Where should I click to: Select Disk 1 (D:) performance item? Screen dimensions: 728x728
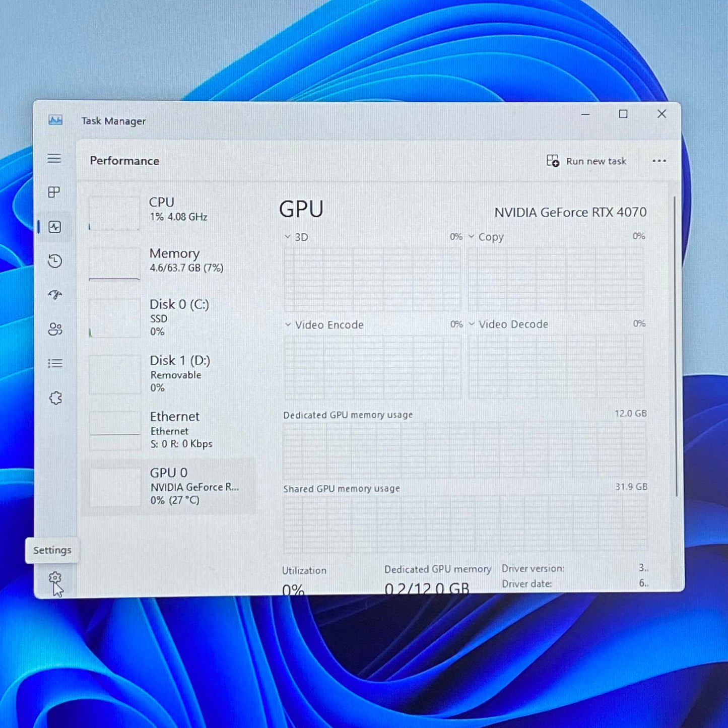pos(168,374)
